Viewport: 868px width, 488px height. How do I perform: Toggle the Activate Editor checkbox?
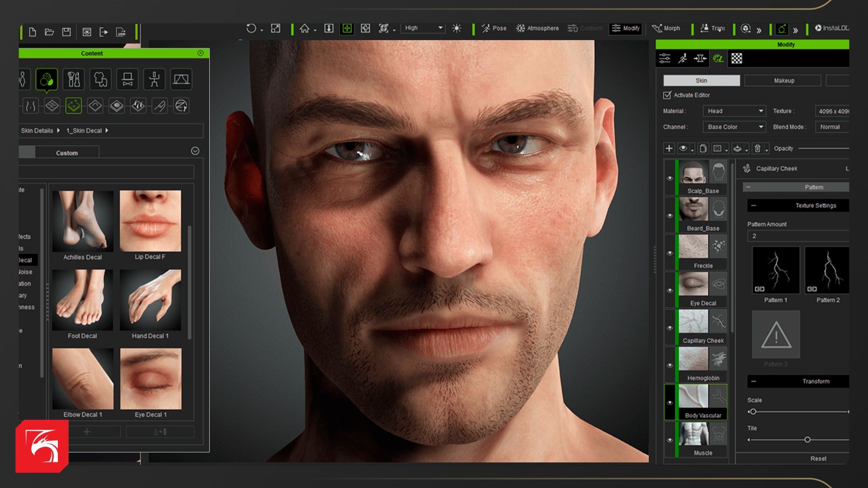click(667, 95)
